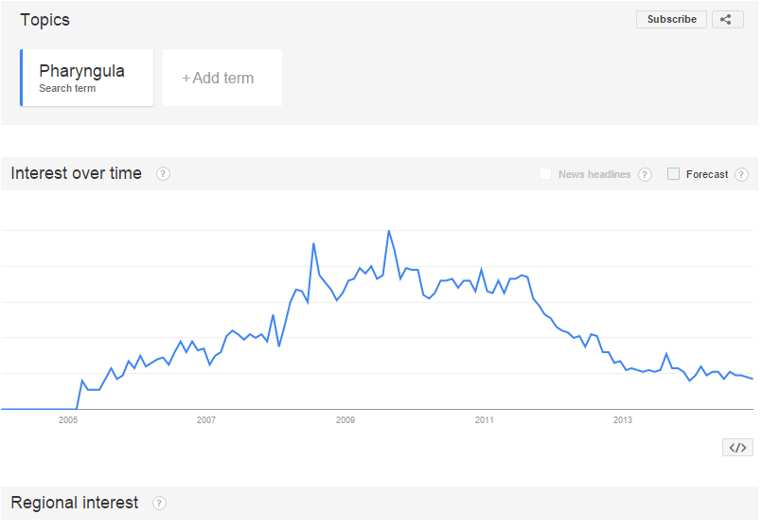
Task: Open help icon beside Regional interest
Action: pos(159,503)
